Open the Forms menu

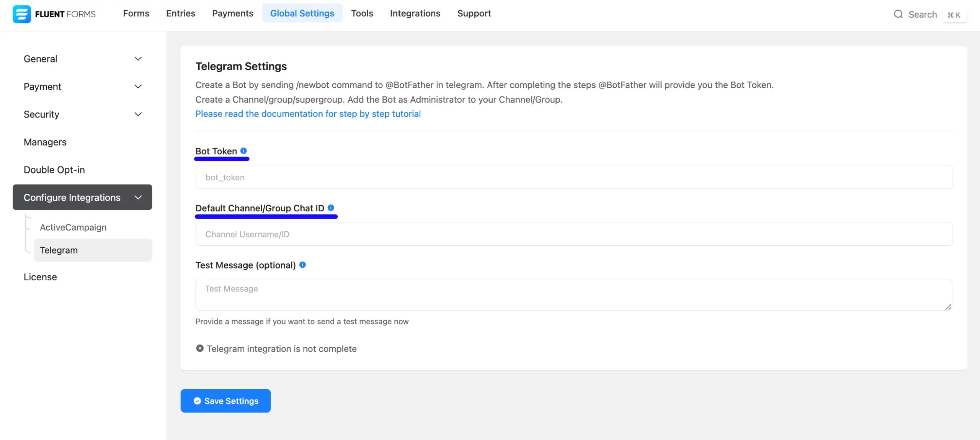136,13
